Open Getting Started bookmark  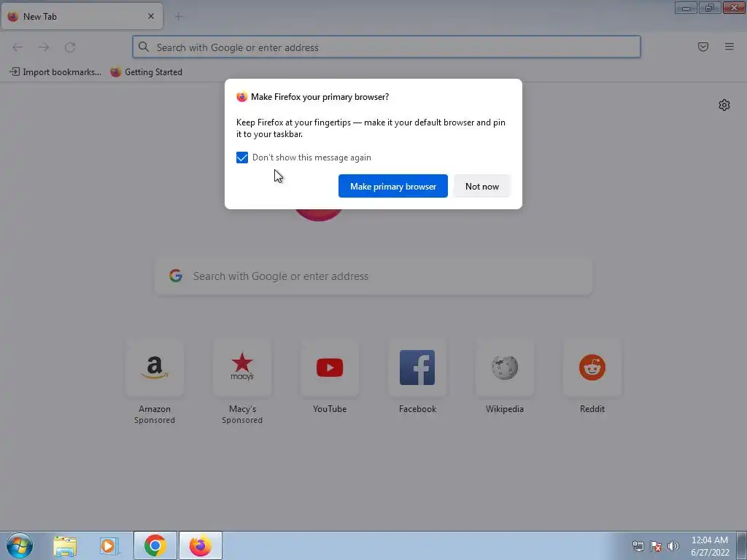[x=146, y=72]
